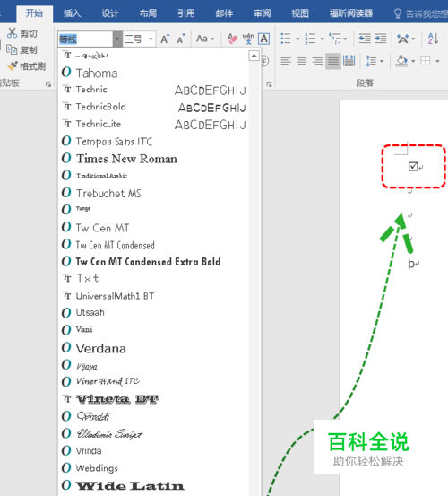The image size is (448, 496).
Task: Increase paragraph indent
Action: [381, 39]
